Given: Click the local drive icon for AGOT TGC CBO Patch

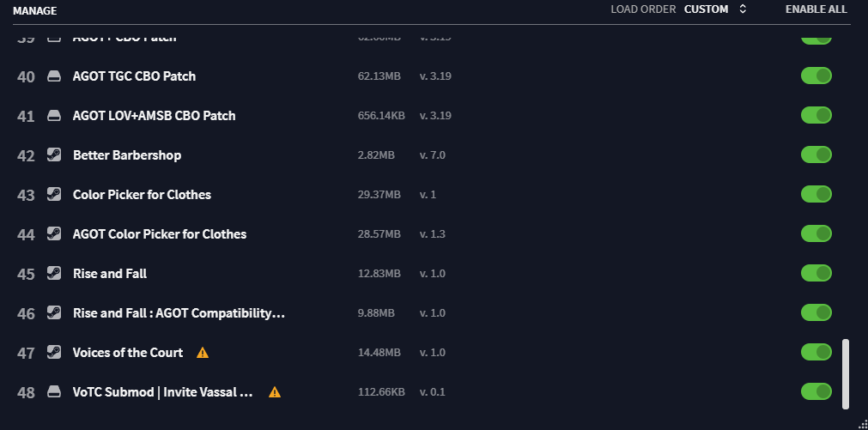Looking at the screenshot, I should coord(54,76).
